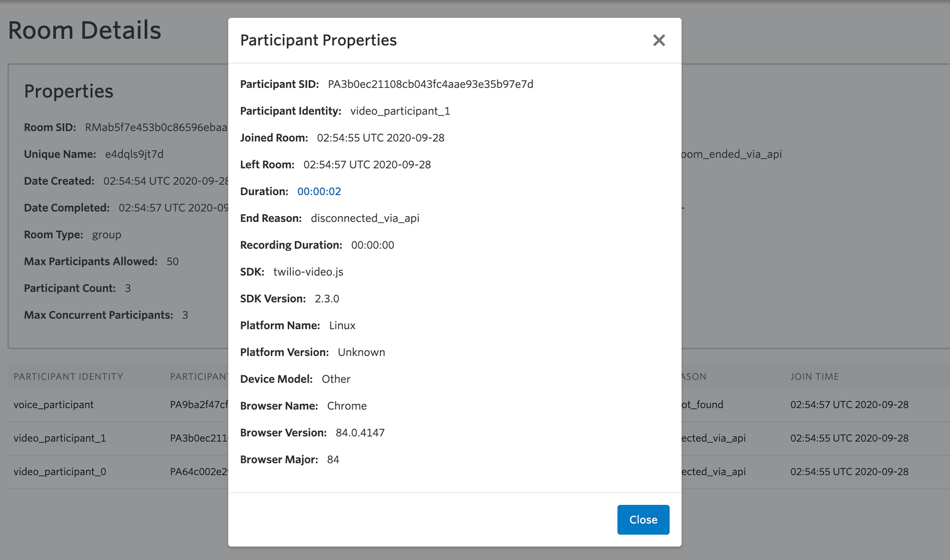
Task: Click Browser Major value 84
Action: (333, 459)
